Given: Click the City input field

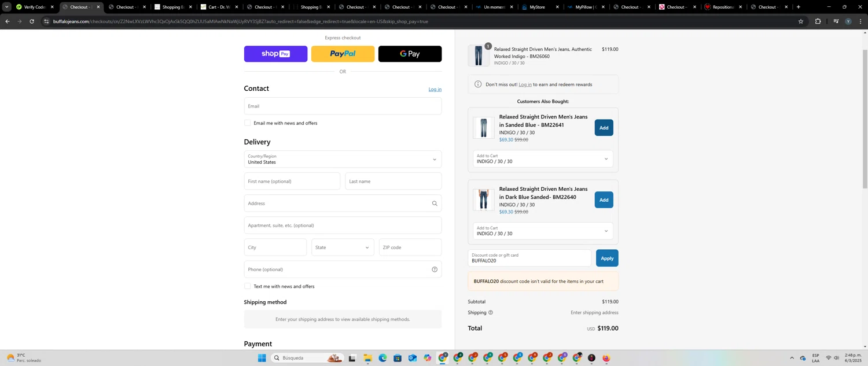Looking at the screenshot, I should 275,247.
